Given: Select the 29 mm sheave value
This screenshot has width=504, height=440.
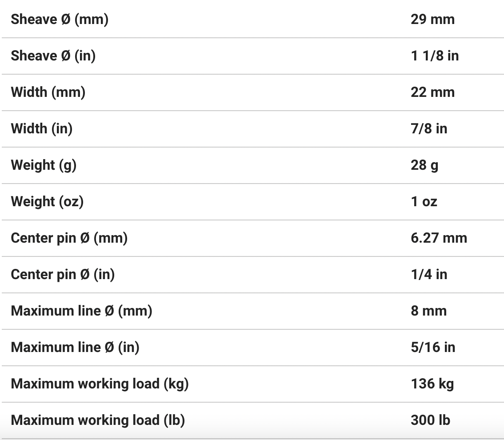Looking at the screenshot, I should pyautogui.click(x=432, y=20).
